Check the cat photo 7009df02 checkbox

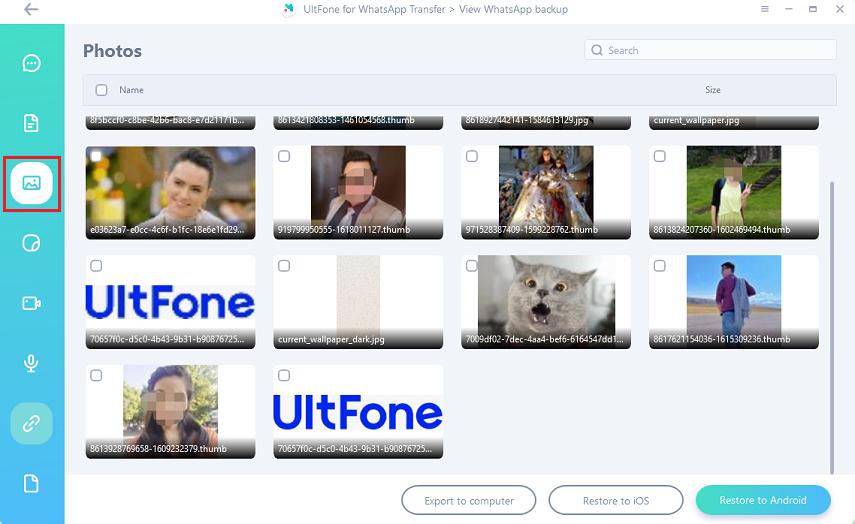472,266
